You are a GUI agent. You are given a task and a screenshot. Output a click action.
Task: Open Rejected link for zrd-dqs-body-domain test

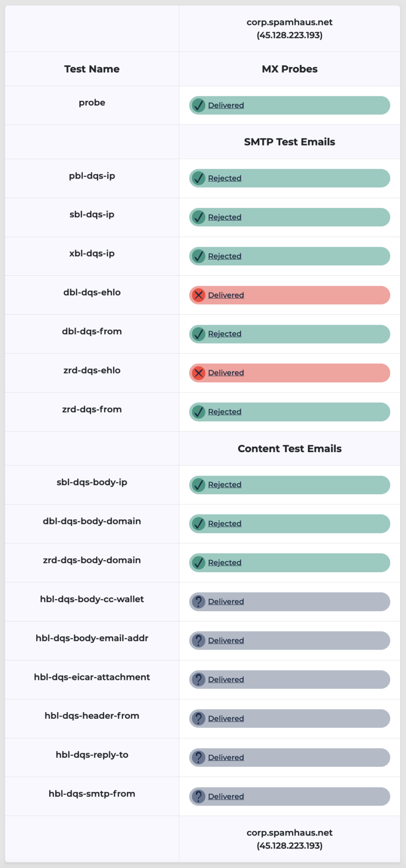click(x=224, y=562)
